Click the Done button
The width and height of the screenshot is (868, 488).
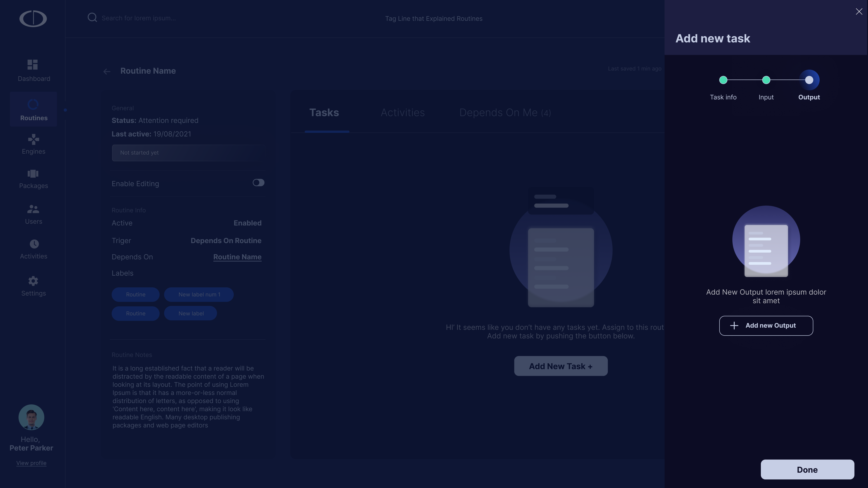[807, 469]
